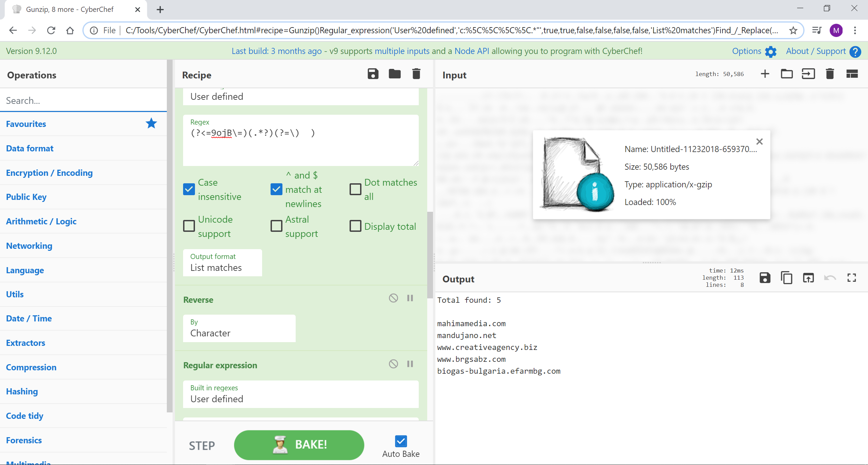Image resolution: width=868 pixels, height=465 pixels.
Task: Disable the ^ and $ match at newlines checkbox
Action: [x=276, y=189]
